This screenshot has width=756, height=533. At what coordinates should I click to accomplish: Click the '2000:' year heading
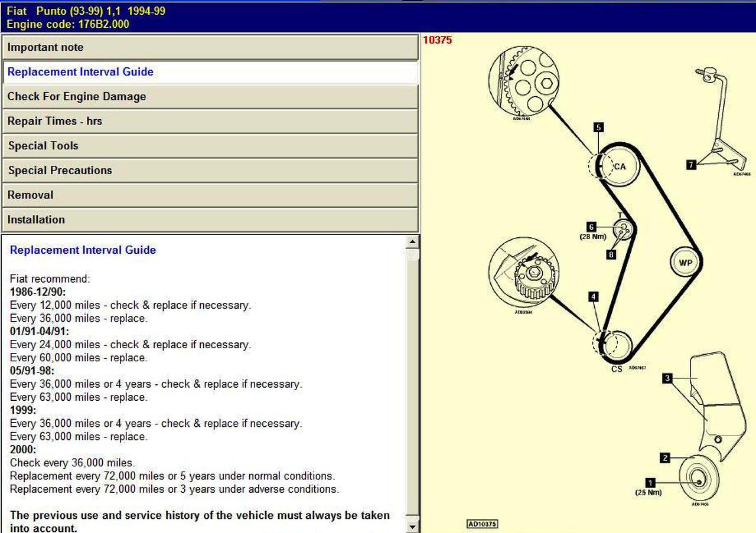coord(23,449)
